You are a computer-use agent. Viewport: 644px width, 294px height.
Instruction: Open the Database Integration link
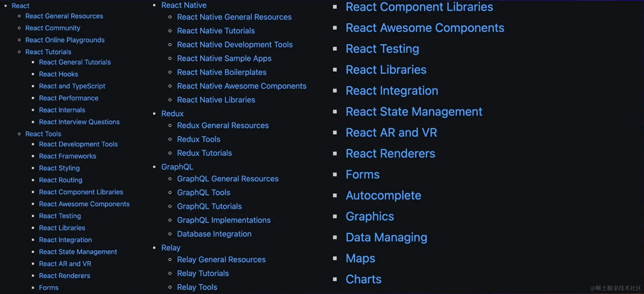(x=214, y=234)
